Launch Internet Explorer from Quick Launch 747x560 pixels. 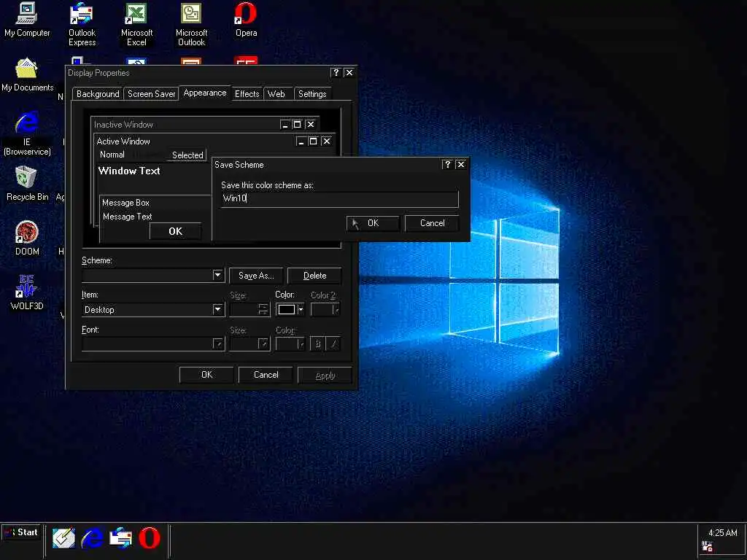(x=92, y=538)
